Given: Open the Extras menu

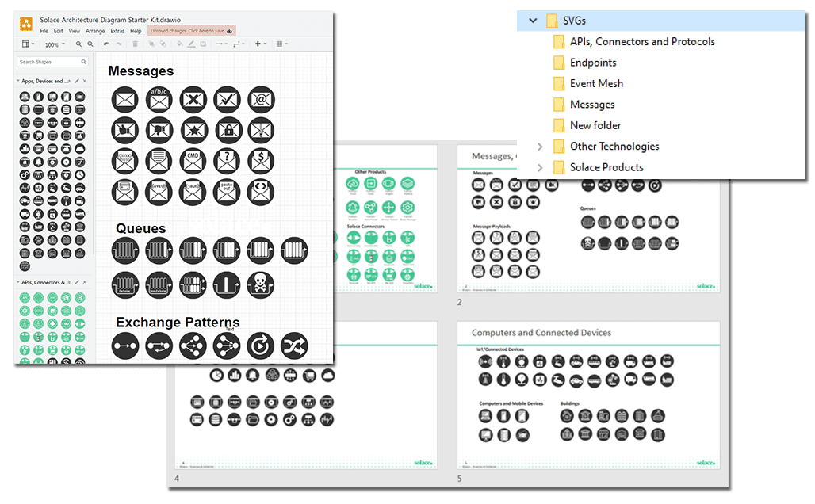Looking at the screenshot, I should pyautogui.click(x=117, y=30).
